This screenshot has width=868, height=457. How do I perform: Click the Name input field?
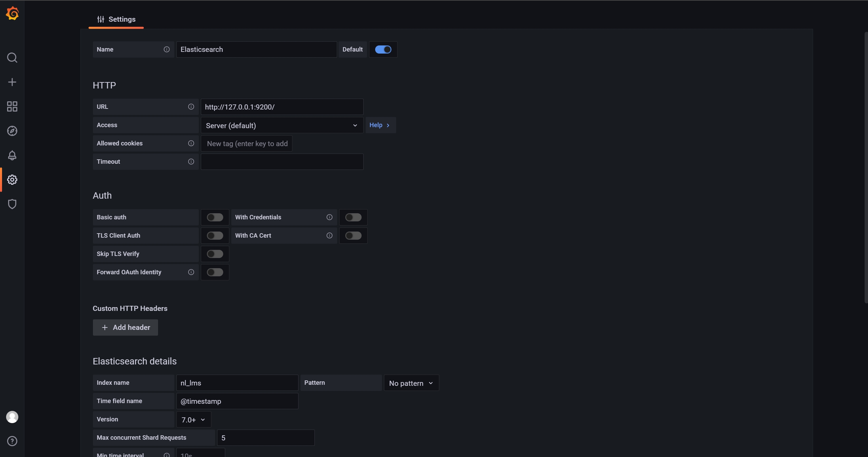256,49
